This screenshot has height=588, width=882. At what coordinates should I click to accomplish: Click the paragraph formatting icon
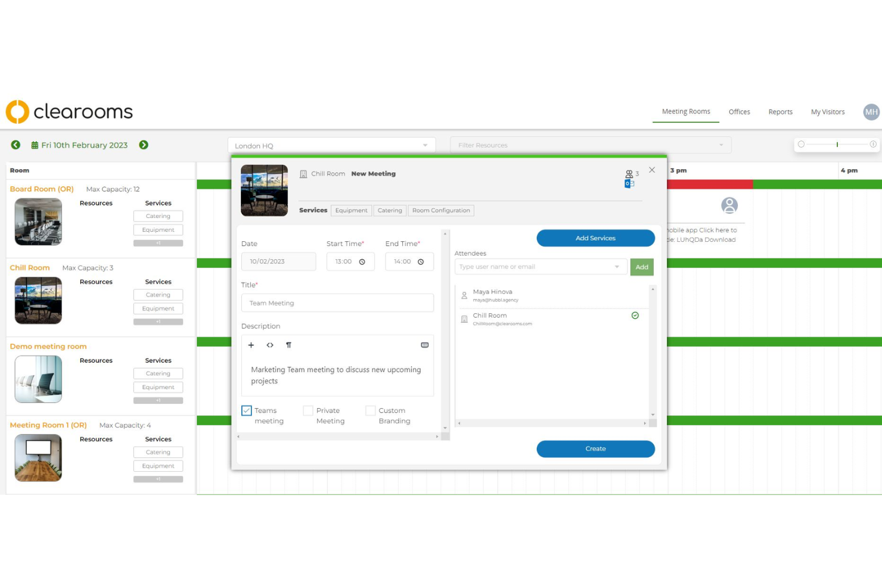point(289,345)
